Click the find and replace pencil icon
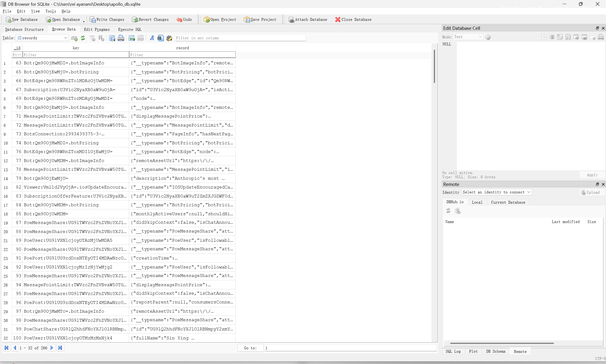 169,38
